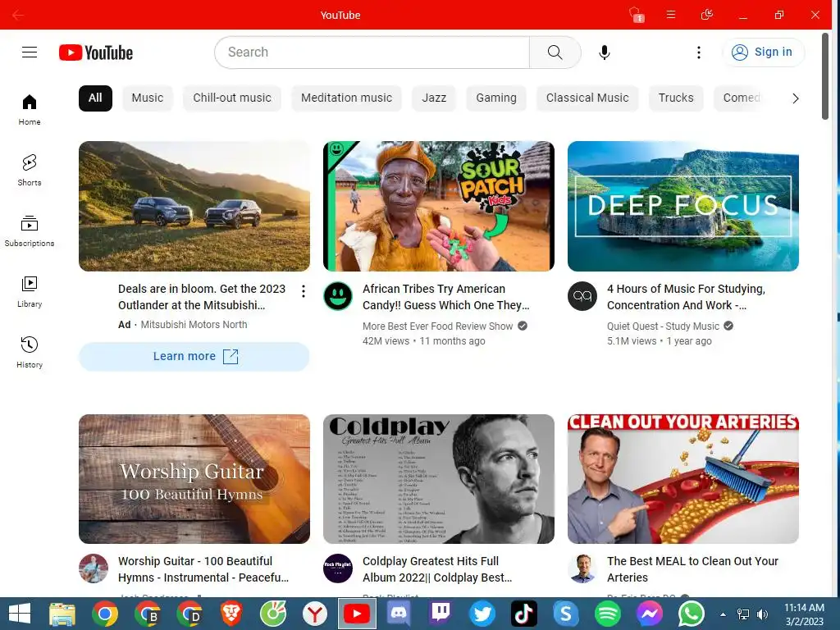The height and width of the screenshot is (630, 840).
Task: Play Deep Focus video thumbnail
Action: 683,206
